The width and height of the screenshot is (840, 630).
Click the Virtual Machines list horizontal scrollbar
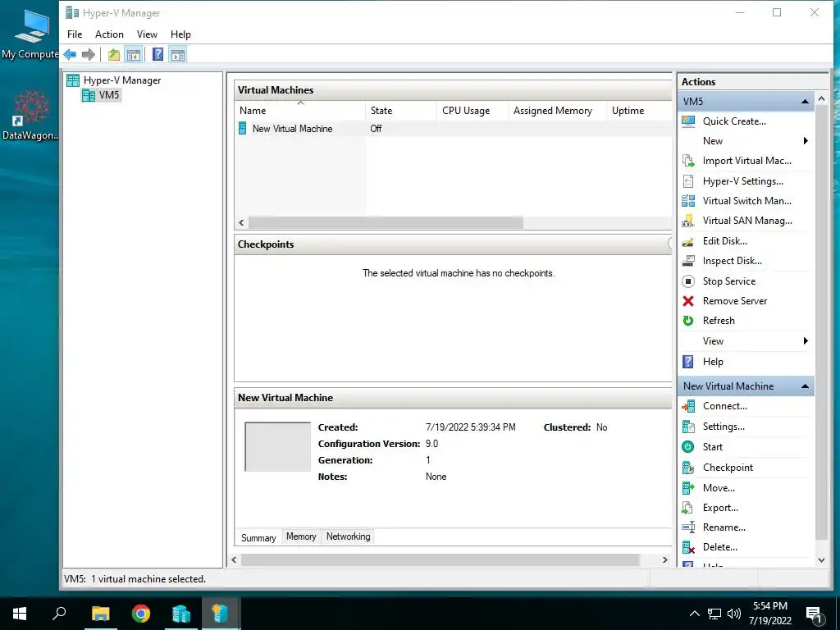point(386,222)
